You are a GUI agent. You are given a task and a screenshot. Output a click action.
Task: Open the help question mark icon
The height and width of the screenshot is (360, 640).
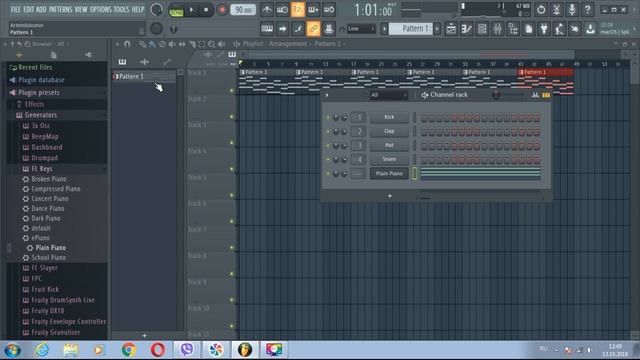587,10
